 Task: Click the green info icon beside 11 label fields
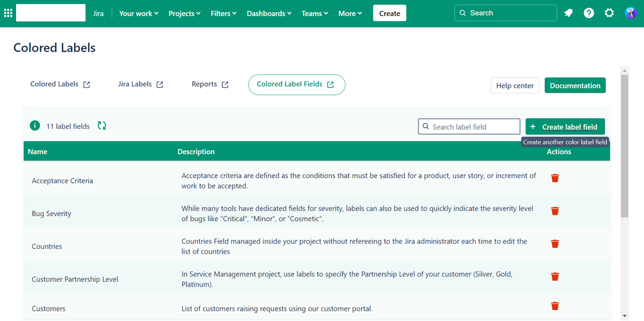click(35, 126)
